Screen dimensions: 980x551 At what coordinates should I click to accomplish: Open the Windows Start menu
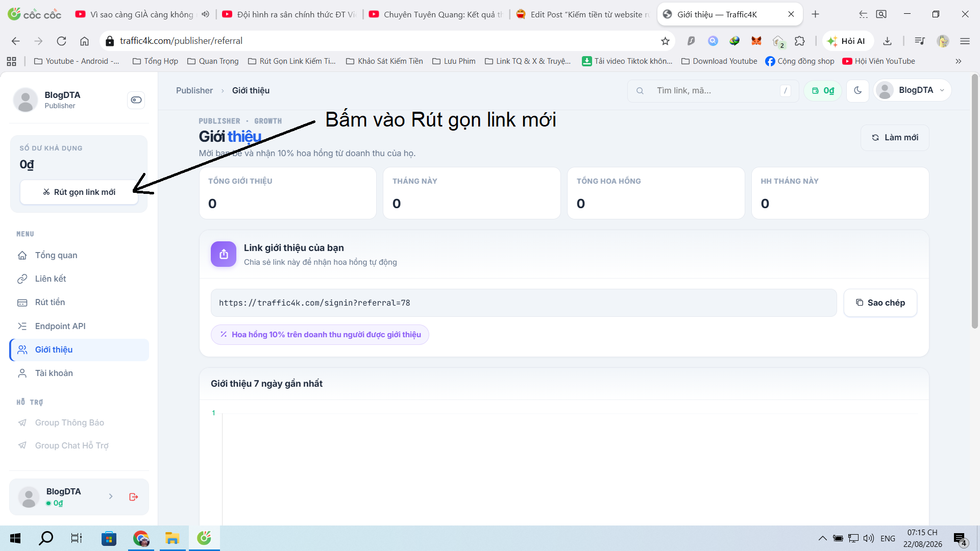[15, 538]
